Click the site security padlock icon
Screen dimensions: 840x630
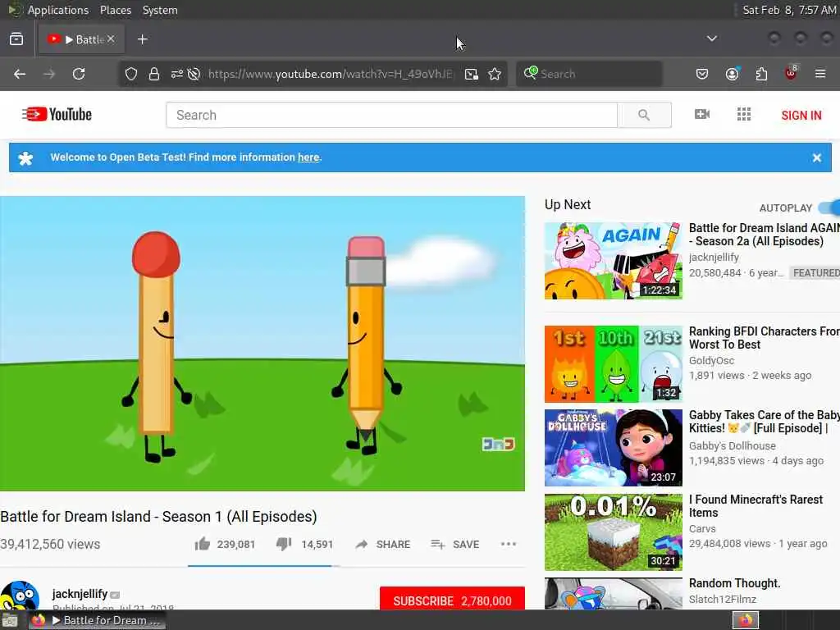coord(154,74)
